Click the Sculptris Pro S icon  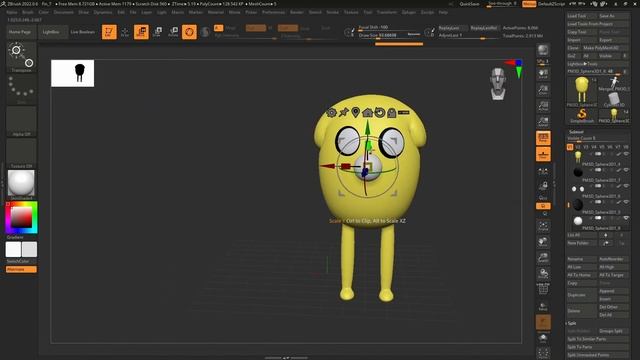coord(205,32)
